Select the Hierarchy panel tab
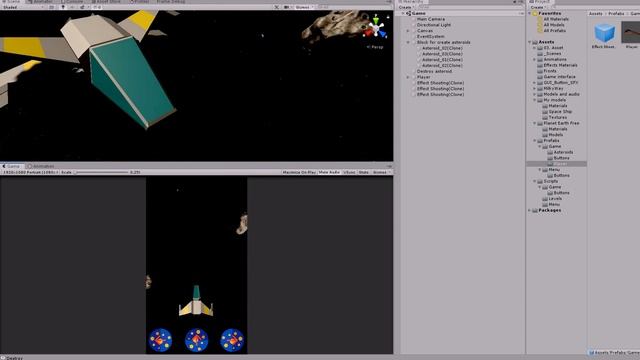 pos(411,2)
